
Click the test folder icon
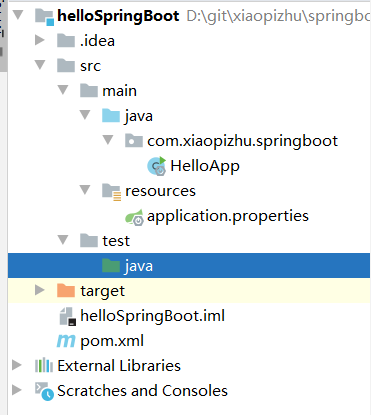[x=89, y=241]
